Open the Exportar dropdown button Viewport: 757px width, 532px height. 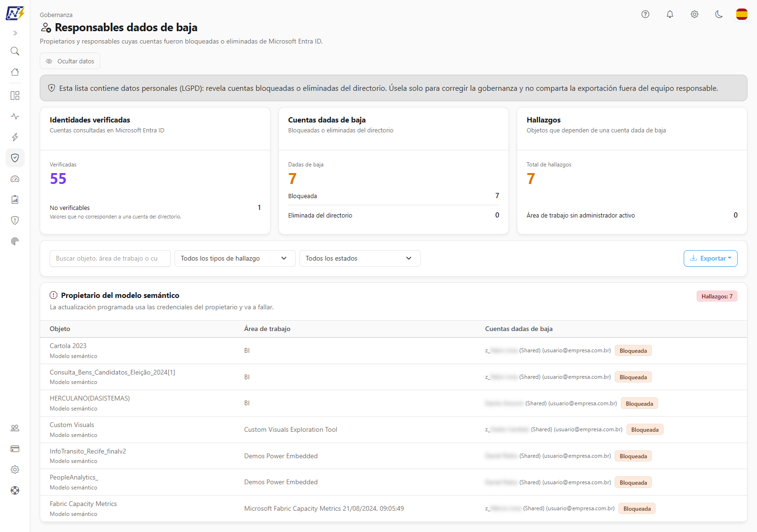(711, 259)
